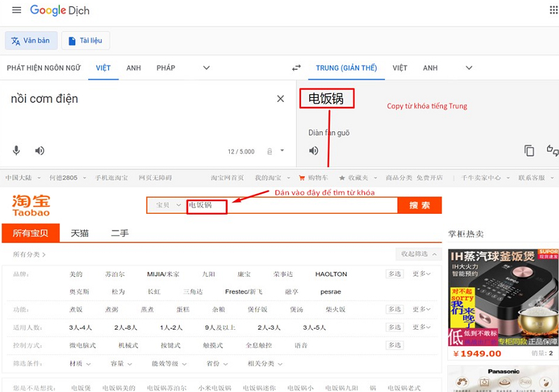Filter by brand pesrae
Screen dimensions: 559x392
pyautogui.click(x=331, y=291)
